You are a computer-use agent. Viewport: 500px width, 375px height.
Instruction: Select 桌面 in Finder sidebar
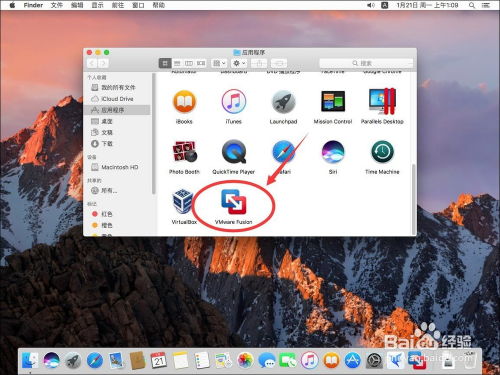point(118,121)
